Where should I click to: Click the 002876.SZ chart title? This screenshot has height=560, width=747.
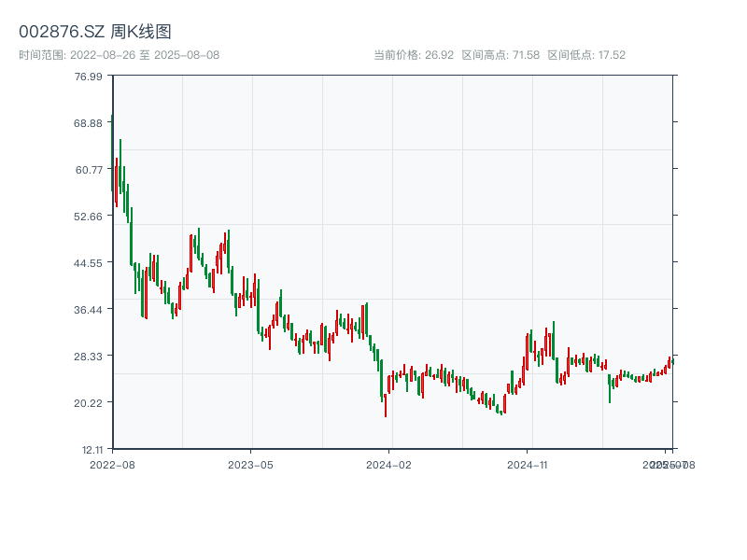coord(95,33)
